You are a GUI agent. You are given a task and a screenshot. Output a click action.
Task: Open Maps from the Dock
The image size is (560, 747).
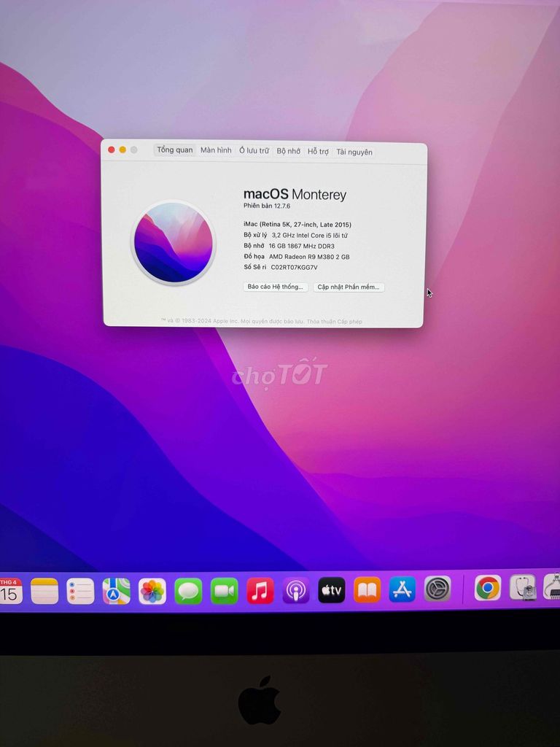point(117,591)
